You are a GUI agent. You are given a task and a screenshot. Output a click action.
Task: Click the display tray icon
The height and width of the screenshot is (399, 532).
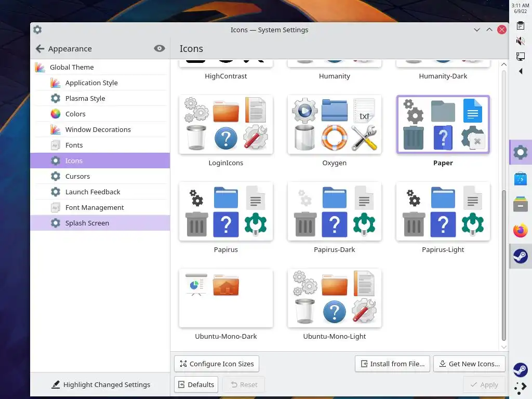click(x=520, y=56)
